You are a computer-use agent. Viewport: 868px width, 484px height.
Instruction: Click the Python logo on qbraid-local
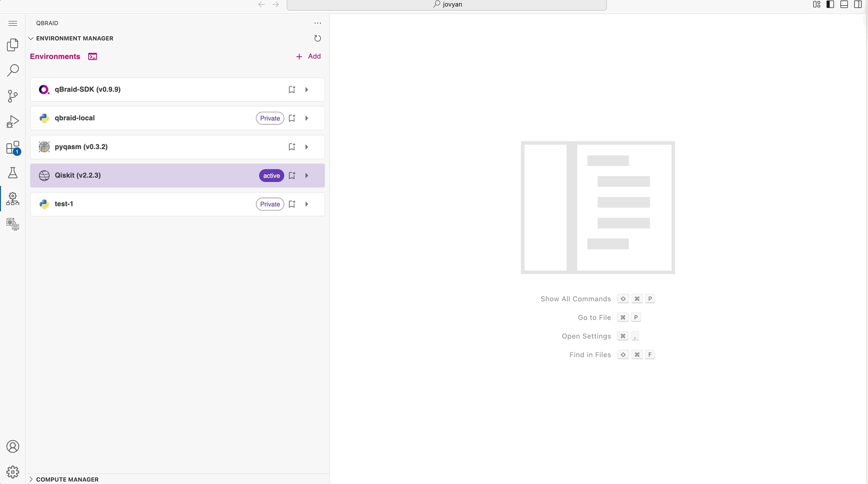pyautogui.click(x=44, y=118)
